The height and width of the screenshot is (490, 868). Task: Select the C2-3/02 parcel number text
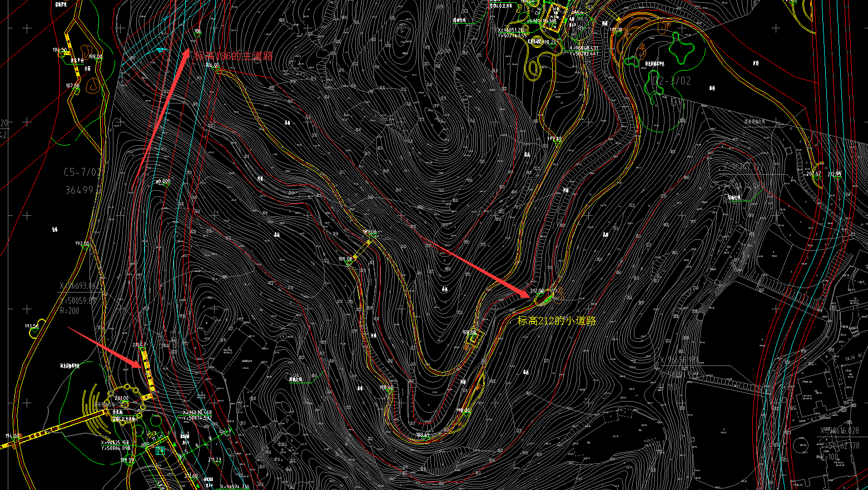coord(671,81)
